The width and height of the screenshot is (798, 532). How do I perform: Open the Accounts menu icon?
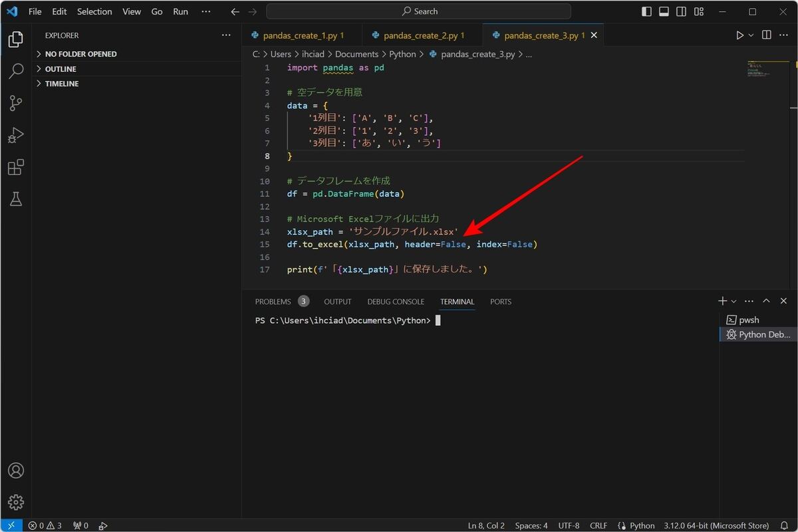[x=16, y=470]
